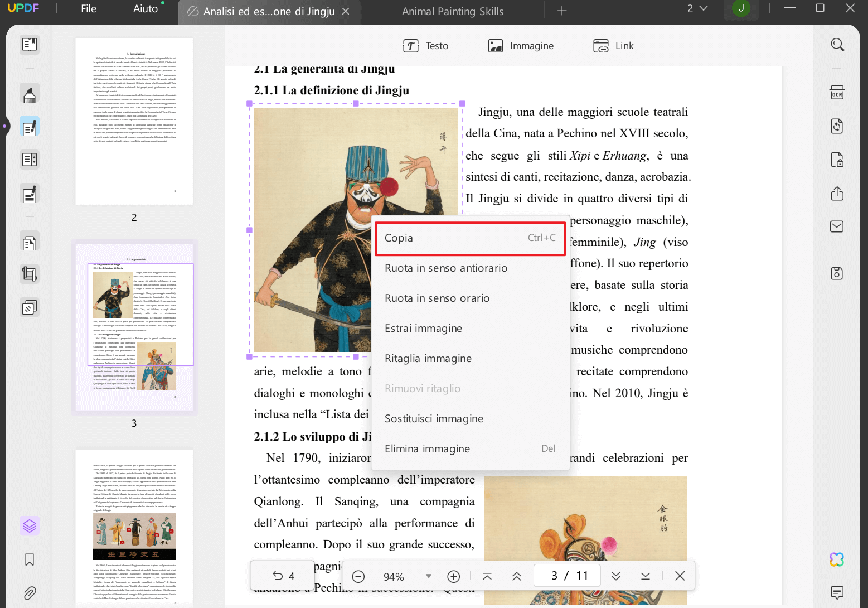Click the UPDF logo

[x=23, y=8]
